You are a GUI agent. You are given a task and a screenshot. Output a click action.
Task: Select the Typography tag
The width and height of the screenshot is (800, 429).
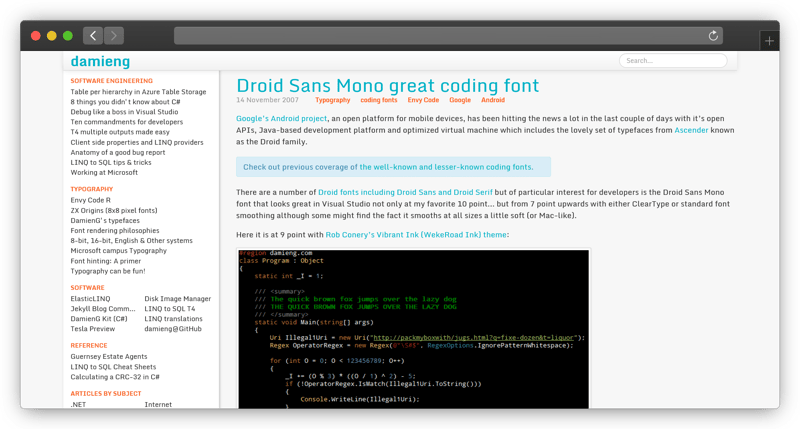click(x=333, y=100)
